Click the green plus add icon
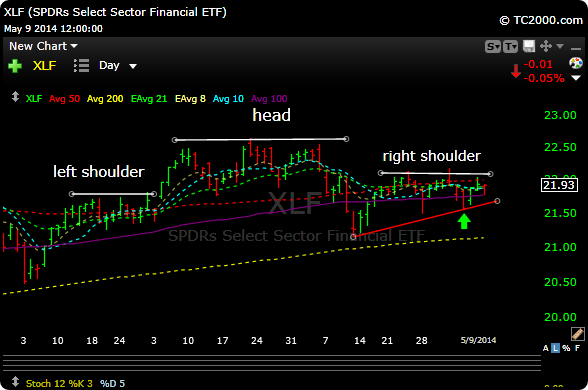Image resolution: width=588 pixels, height=390 pixels. pyautogui.click(x=15, y=66)
